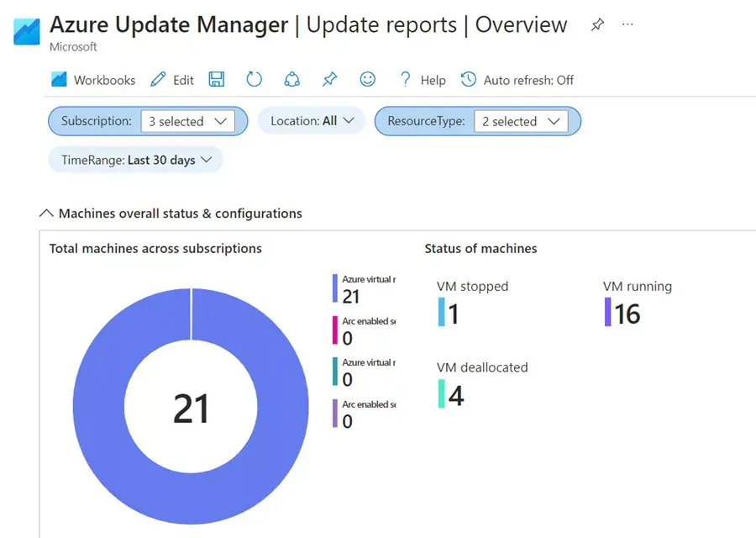Screen dimensions: 756x538
Task: Open the Location: All dropdown
Action: pyautogui.click(x=312, y=120)
